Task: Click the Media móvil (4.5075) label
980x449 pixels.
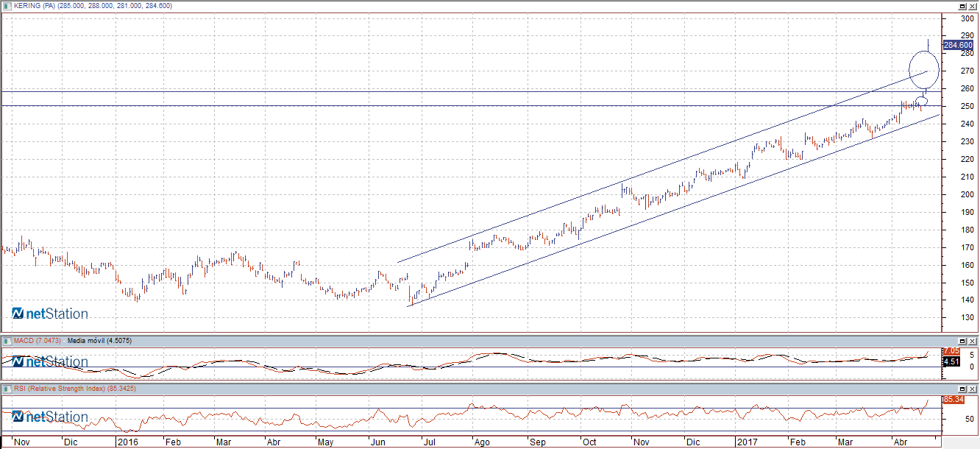Action: 99,341
